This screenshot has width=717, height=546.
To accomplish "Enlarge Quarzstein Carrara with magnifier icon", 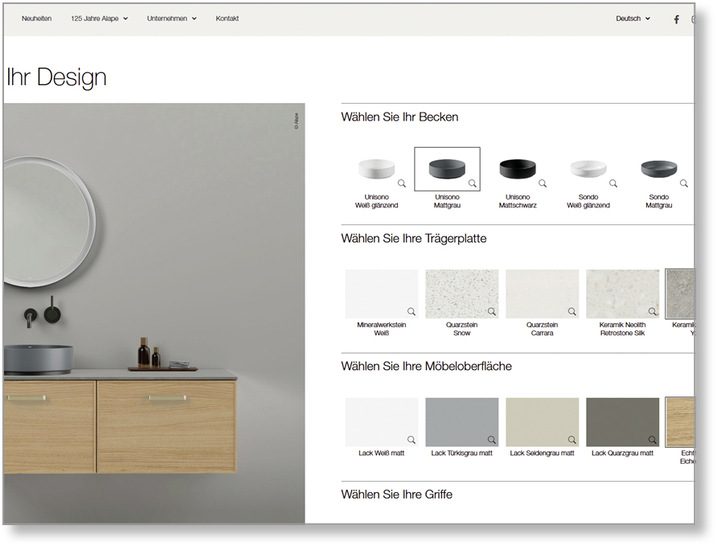I will tap(572, 312).
